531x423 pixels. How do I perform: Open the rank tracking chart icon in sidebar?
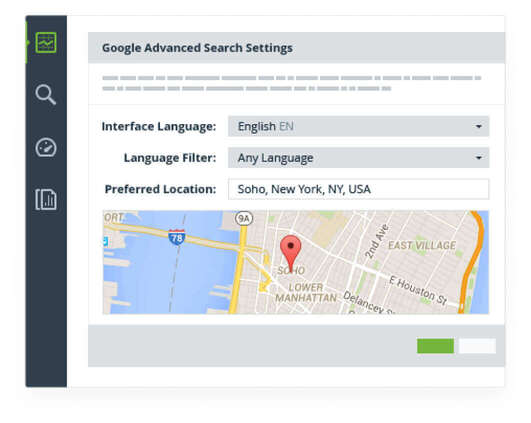pos(46,43)
